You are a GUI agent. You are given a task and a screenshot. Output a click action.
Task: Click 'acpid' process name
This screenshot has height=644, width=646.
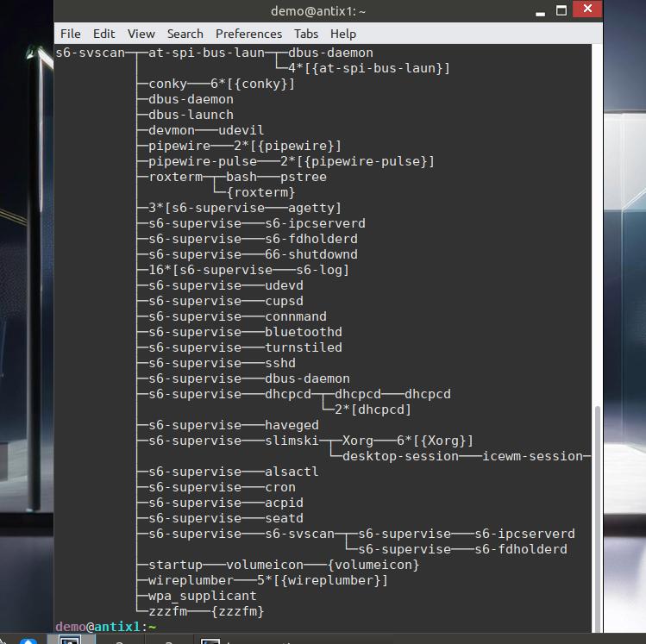[x=284, y=503]
